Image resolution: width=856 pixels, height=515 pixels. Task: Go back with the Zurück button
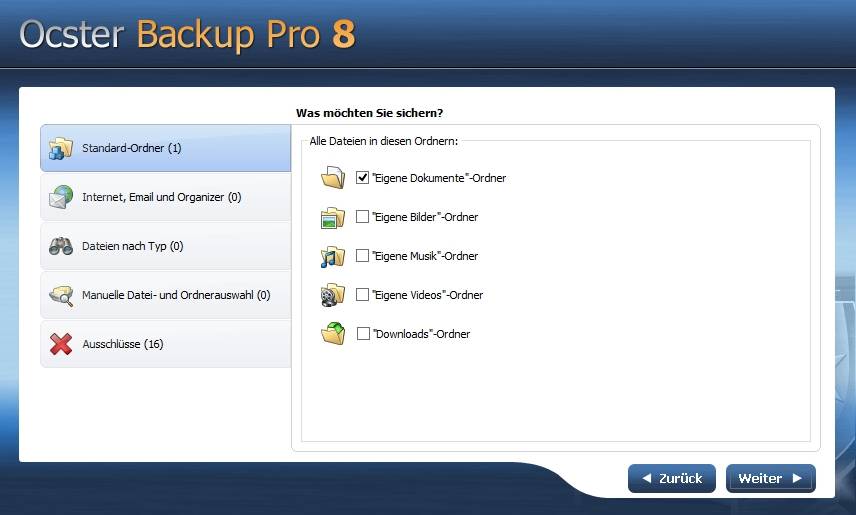pos(671,478)
